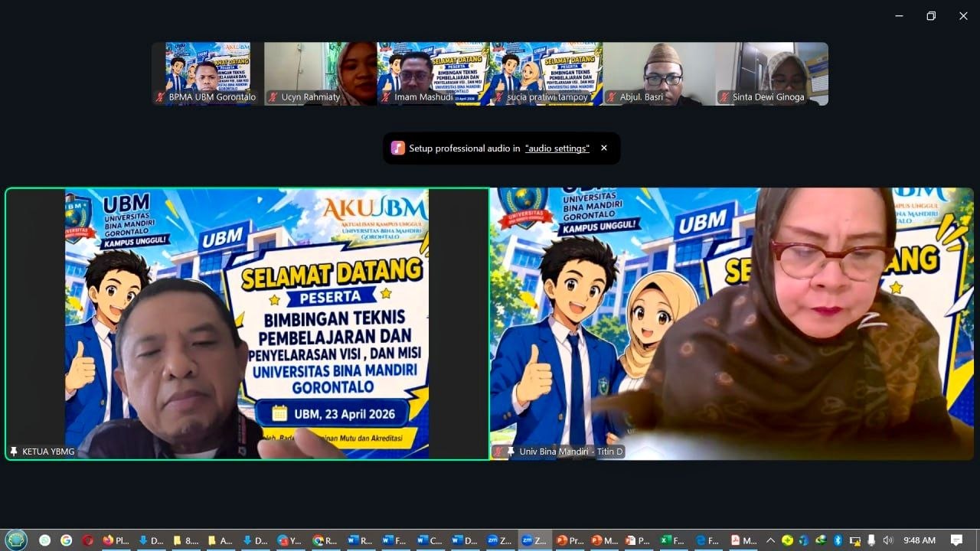Click muted mic icon beside Univ Bina Mandiri

coord(498,452)
